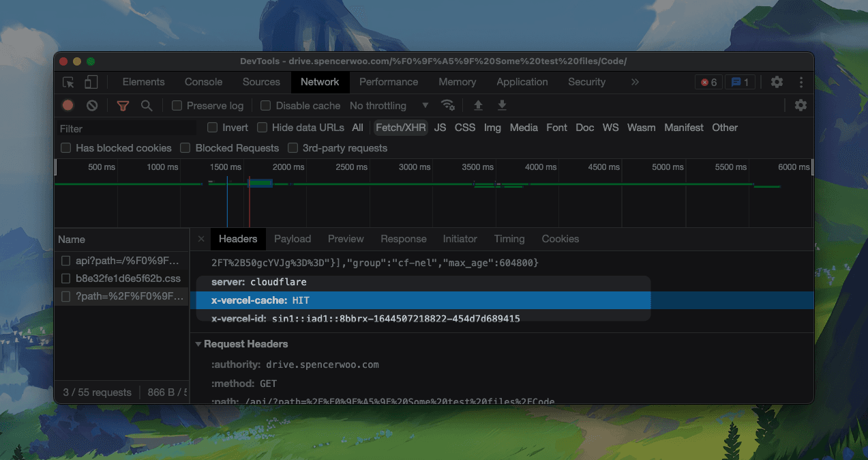Viewport: 868px width, 460px height.
Task: Toggle the red filter funnel icon
Action: pyautogui.click(x=123, y=106)
